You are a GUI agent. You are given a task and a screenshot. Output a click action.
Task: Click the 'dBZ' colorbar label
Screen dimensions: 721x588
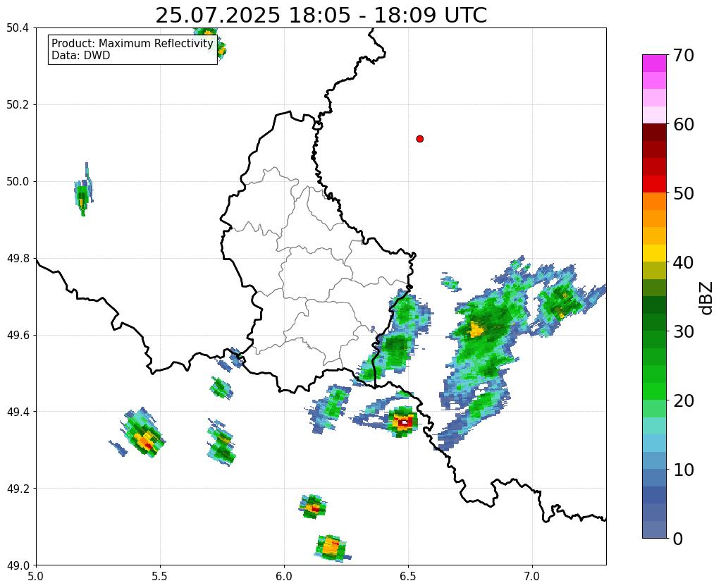click(x=707, y=298)
